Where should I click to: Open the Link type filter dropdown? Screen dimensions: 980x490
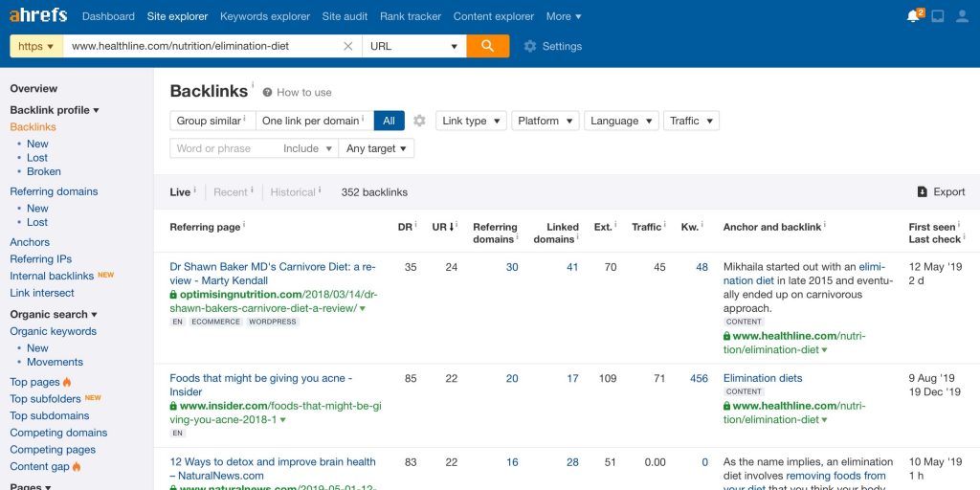click(x=471, y=121)
